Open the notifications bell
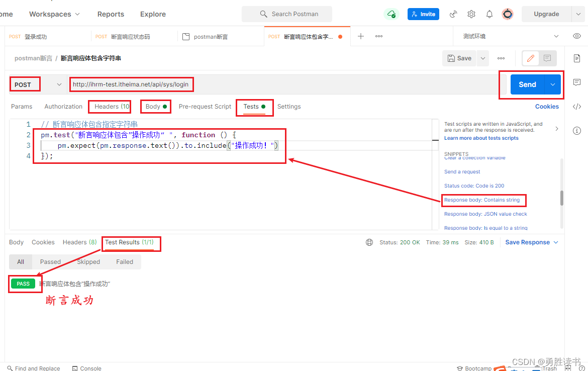This screenshot has width=588, height=371. (489, 14)
